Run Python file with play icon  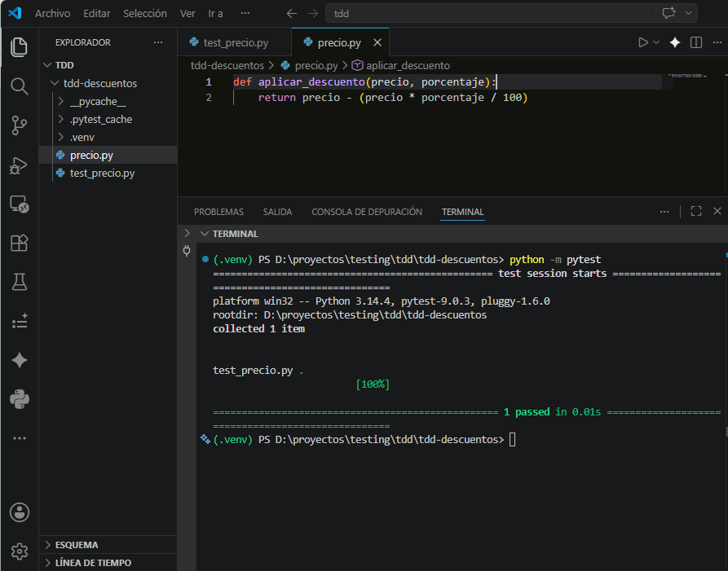(x=643, y=42)
